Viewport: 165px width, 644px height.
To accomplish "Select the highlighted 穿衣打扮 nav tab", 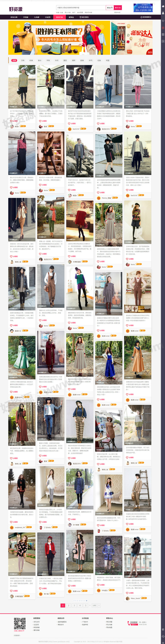I will (x=59, y=17).
